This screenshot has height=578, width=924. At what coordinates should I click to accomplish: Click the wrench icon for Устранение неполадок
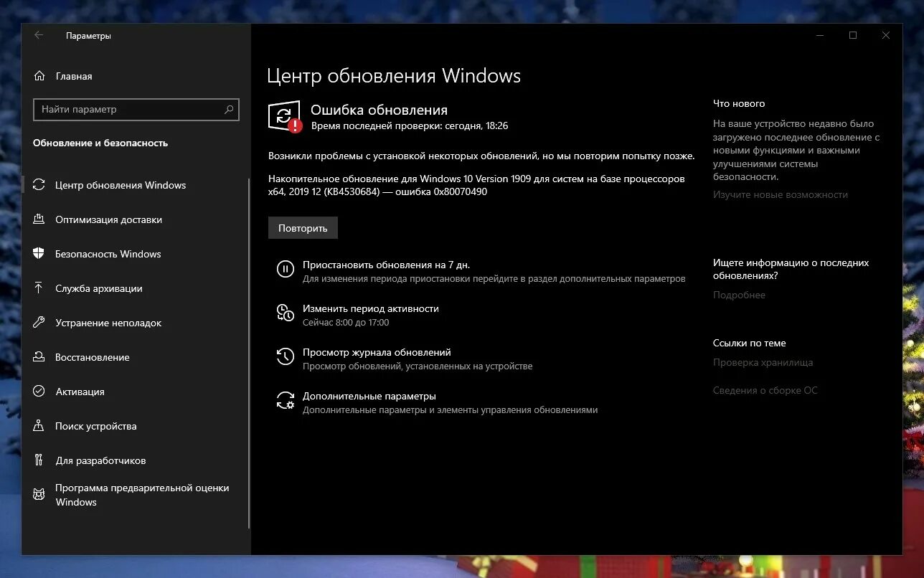39,323
